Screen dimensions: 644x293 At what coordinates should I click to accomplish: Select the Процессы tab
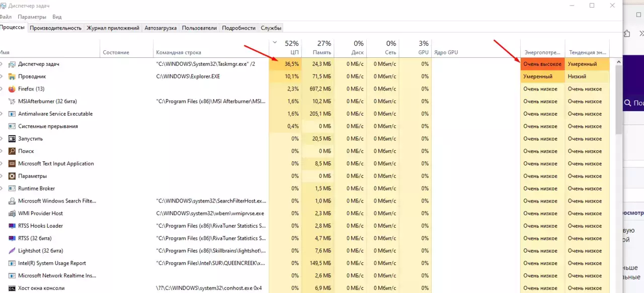[x=13, y=28]
